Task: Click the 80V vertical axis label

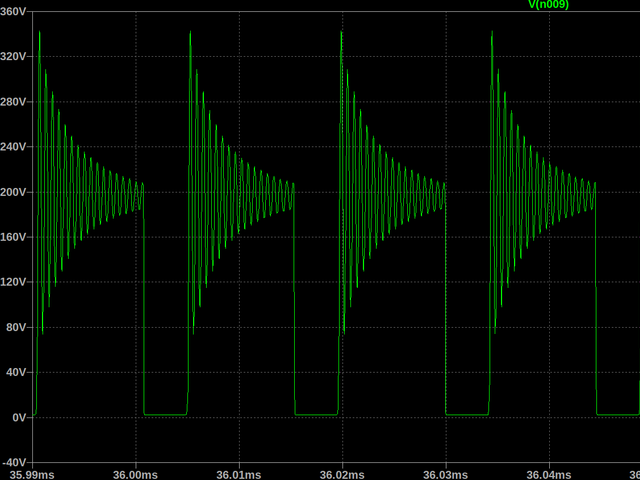Action: [17, 327]
